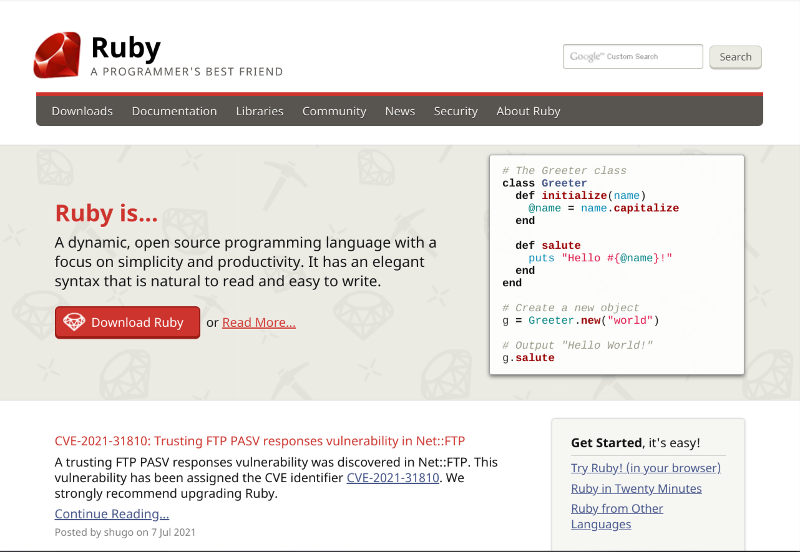800x552 pixels.
Task: Click the 'A trusting FTP PASV responses' summary text
Action: [x=276, y=478]
